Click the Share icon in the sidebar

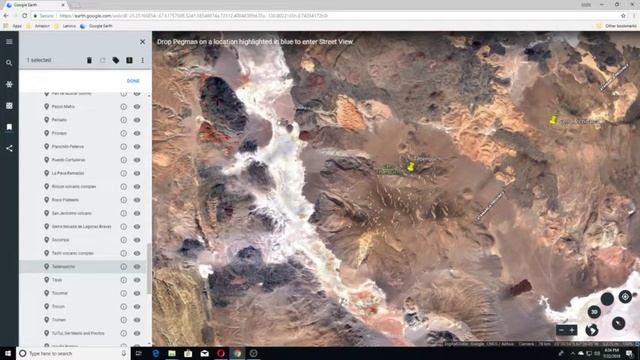9,148
